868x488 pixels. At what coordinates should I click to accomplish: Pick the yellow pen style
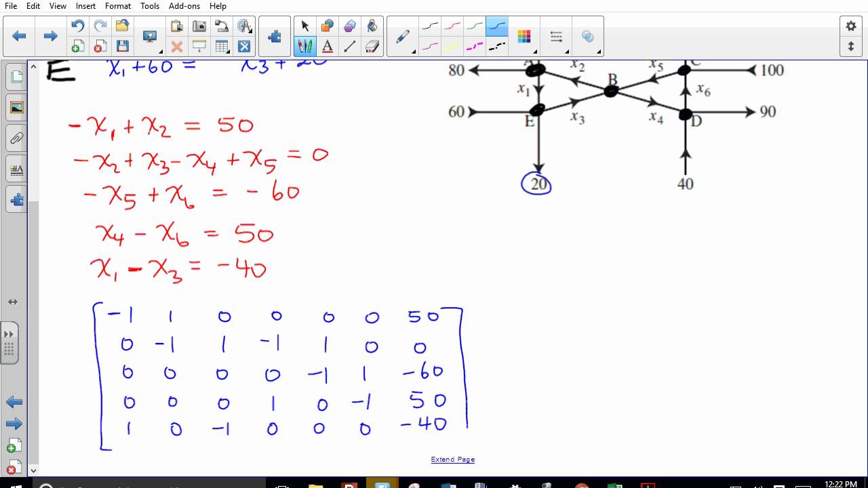(452, 47)
